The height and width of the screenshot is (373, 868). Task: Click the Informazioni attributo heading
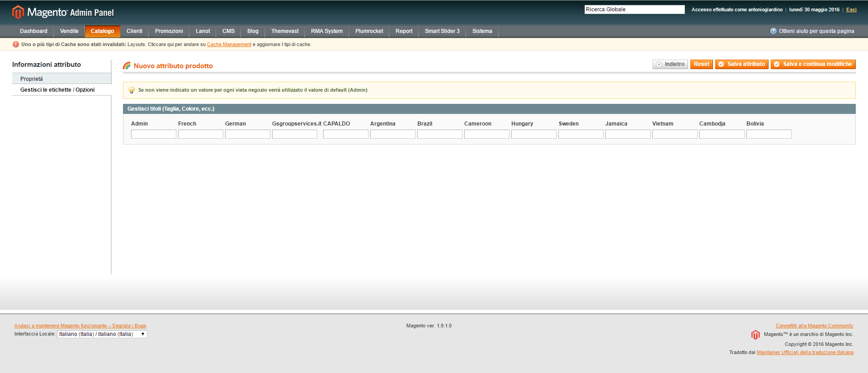click(x=47, y=65)
